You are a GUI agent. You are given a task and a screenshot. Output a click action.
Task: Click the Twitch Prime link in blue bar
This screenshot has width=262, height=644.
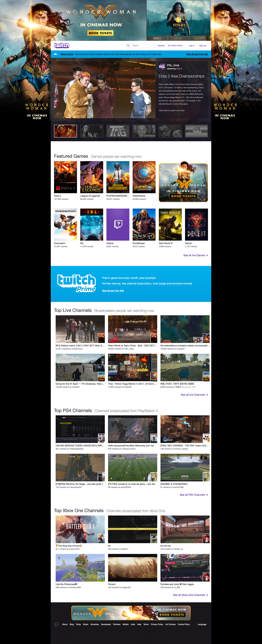[67, 54]
